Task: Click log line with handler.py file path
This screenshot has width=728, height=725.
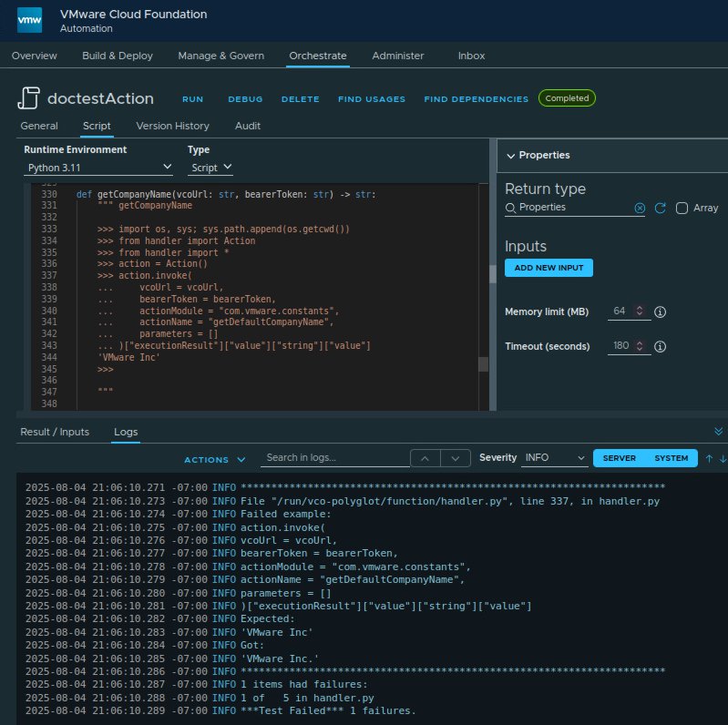Action: [450, 501]
